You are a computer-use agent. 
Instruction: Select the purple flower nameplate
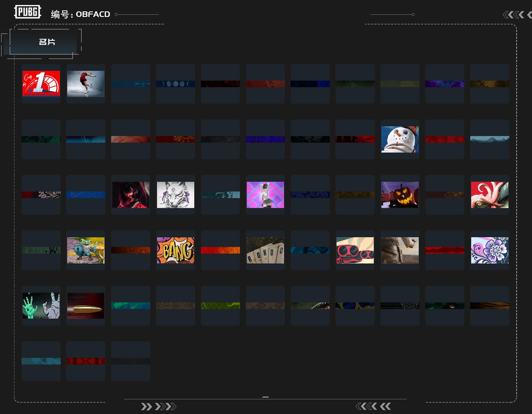coord(490,250)
